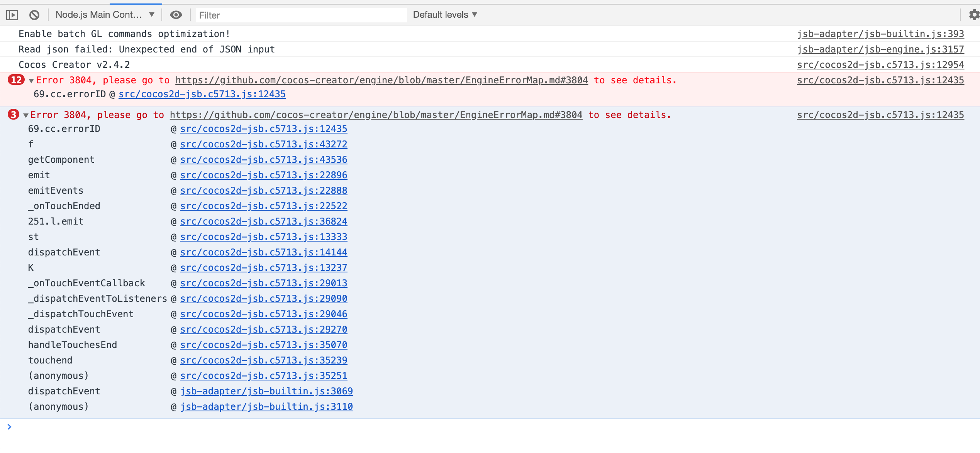Open Node.js Main Context dropdown

(x=105, y=15)
